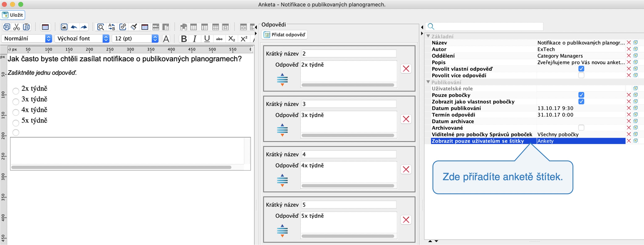Click the search magnifier in properties panel
This screenshot has height=245, width=644.
click(x=431, y=26)
